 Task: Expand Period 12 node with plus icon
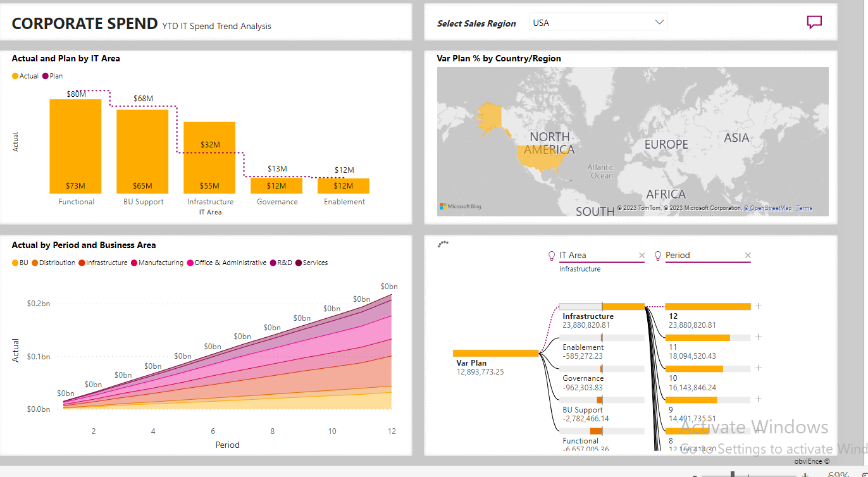759,306
